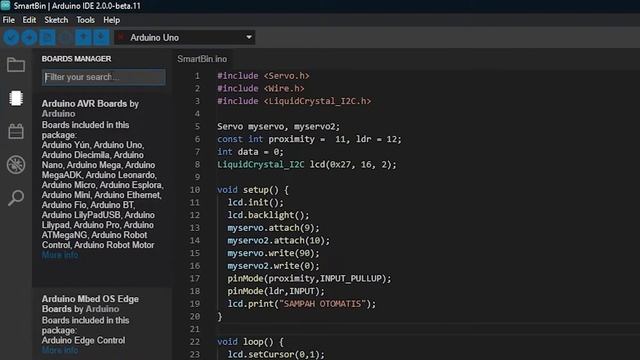
Task: Click the Filter your search input field
Action: point(104,77)
